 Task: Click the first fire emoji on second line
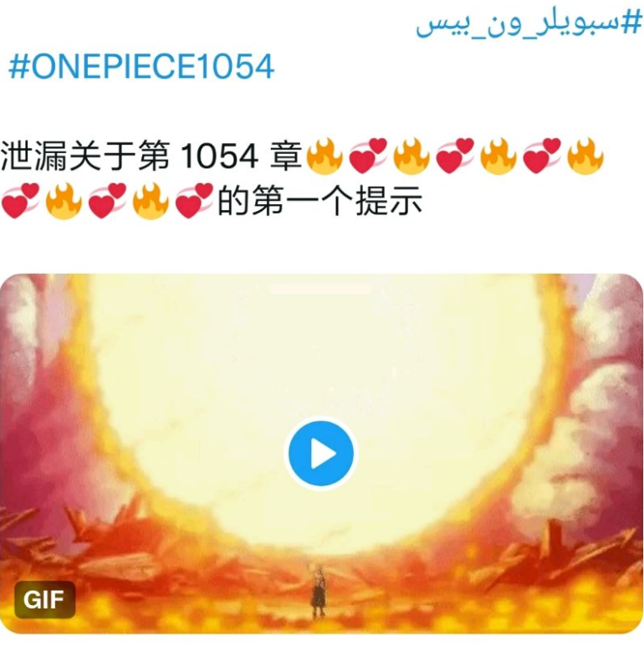[64, 200]
